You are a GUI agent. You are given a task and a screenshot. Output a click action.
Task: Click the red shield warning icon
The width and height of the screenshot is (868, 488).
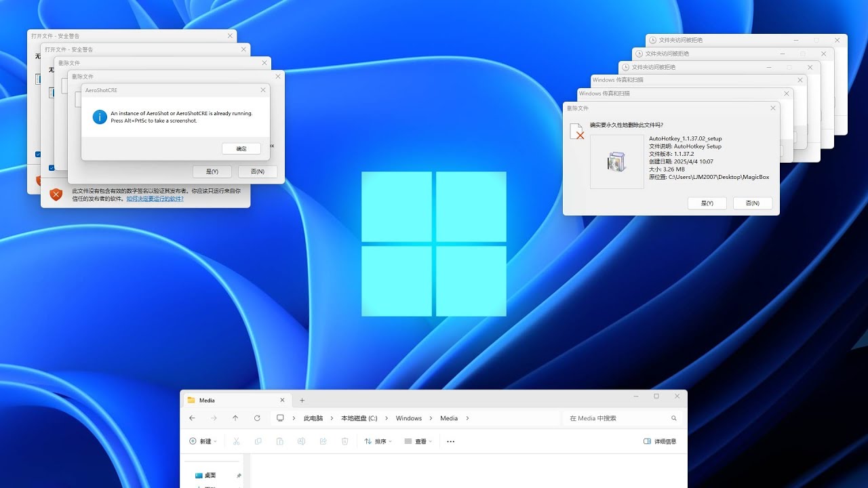[x=56, y=195]
